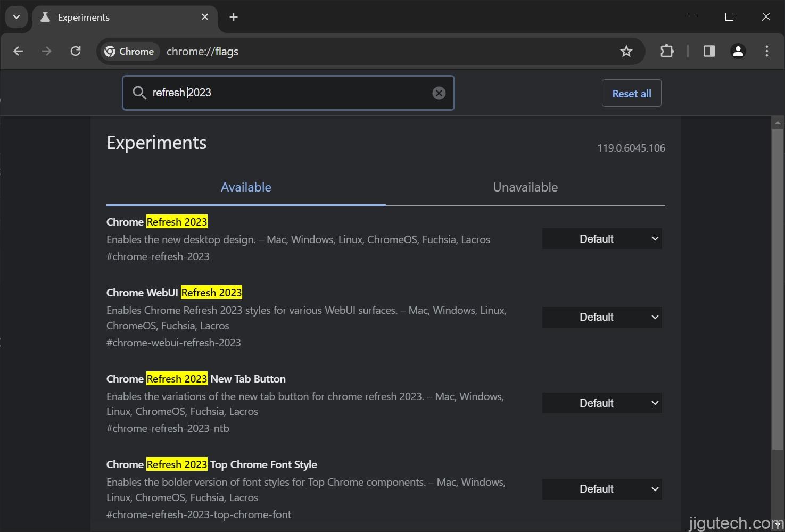Open the #chrome-refresh-2023-ntb link
The image size is (785, 532).
168,428
